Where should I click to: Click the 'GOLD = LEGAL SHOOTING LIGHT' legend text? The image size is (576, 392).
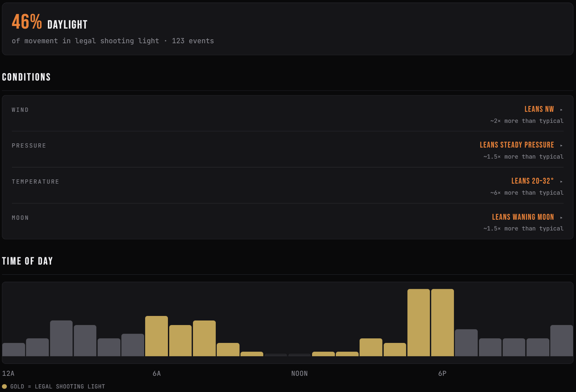click(58, 387)
